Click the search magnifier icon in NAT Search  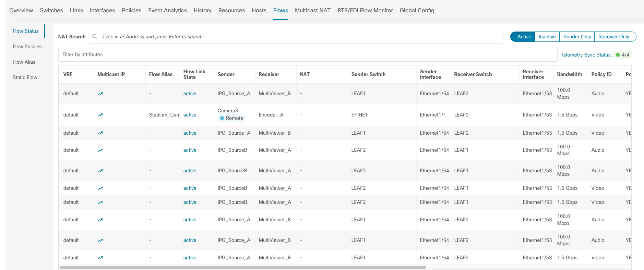(x=95, y=37)
